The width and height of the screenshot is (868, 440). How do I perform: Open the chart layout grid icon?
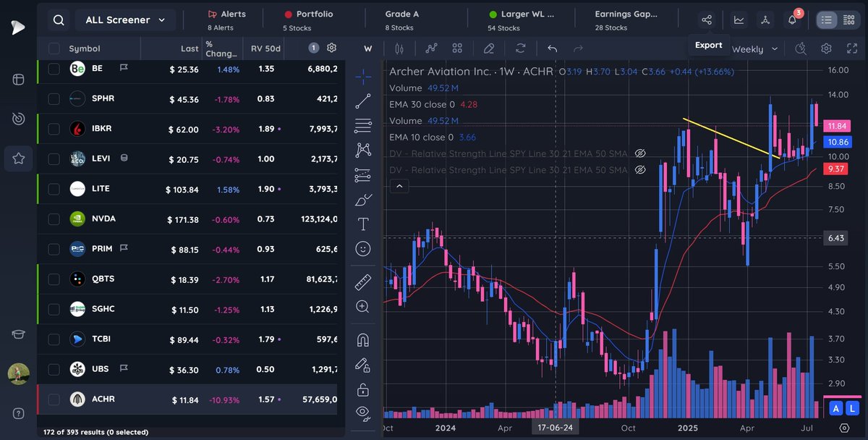(x=457, y=48)
